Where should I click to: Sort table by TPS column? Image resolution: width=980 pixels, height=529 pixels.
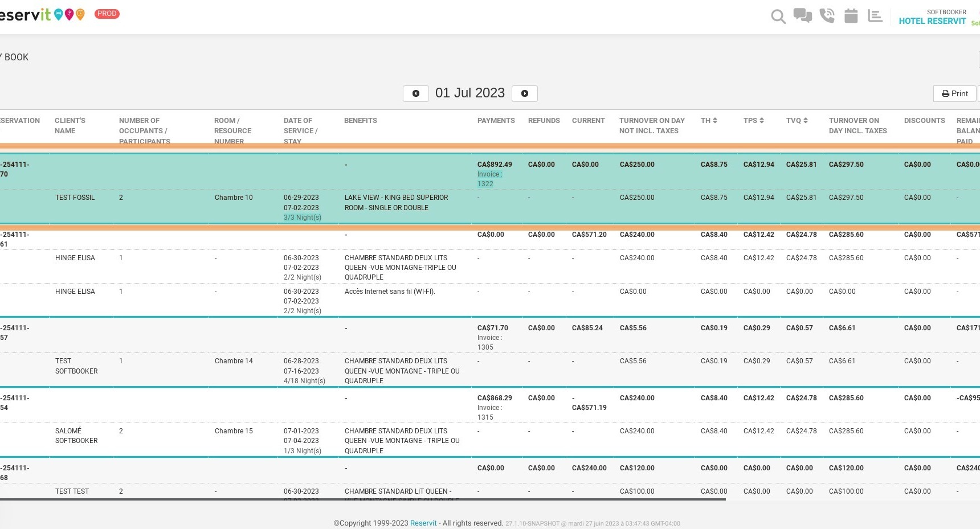[753, 121]
